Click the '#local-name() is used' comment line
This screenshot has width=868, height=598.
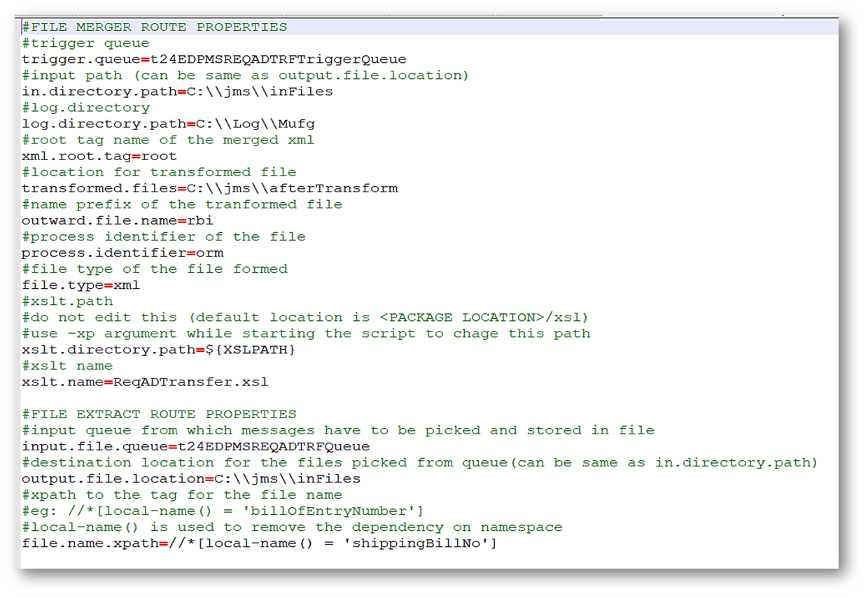(x=292, y=527)
